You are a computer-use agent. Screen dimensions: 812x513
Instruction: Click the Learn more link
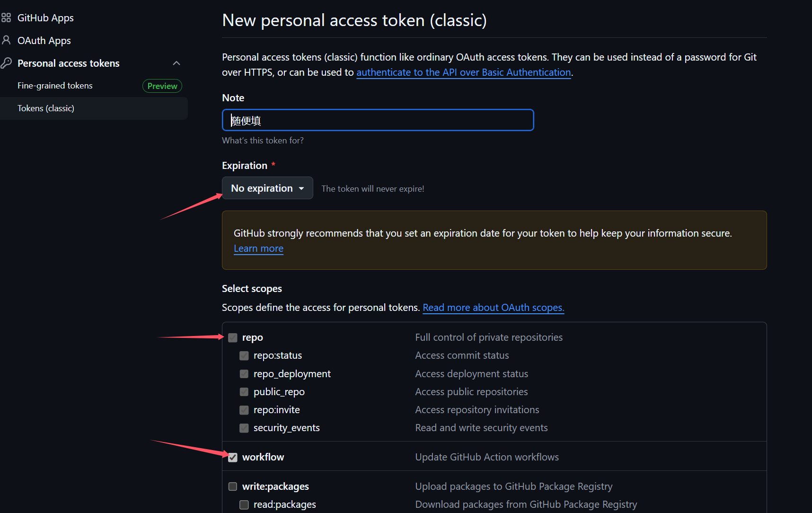[258, 248]
